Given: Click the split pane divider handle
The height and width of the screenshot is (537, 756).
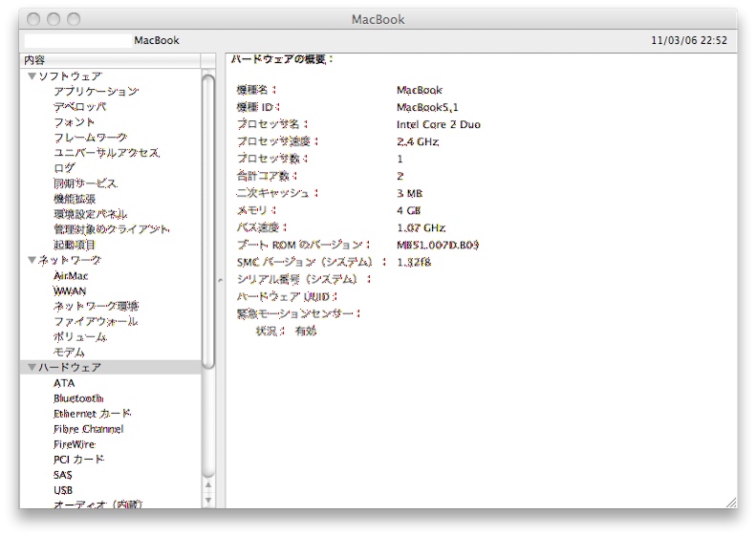Looking at the screenshot, I should coord(221,280).
